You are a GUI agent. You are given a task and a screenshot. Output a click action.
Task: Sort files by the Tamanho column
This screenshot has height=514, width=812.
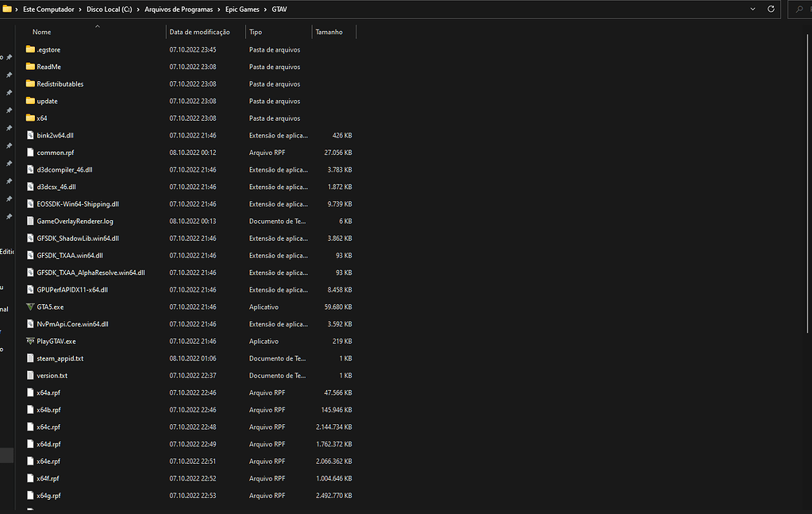click(328, 32)
